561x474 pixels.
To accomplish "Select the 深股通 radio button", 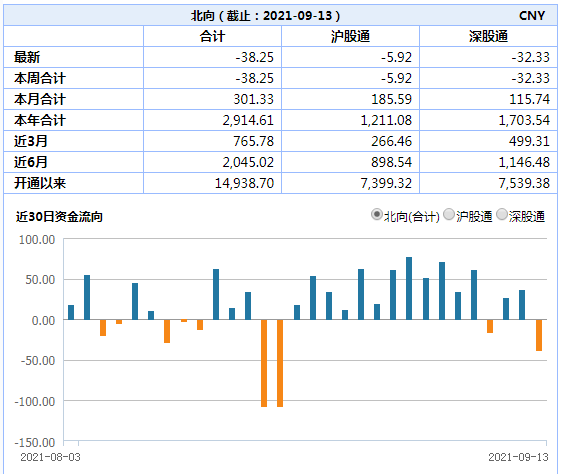I will click(502, 215).
